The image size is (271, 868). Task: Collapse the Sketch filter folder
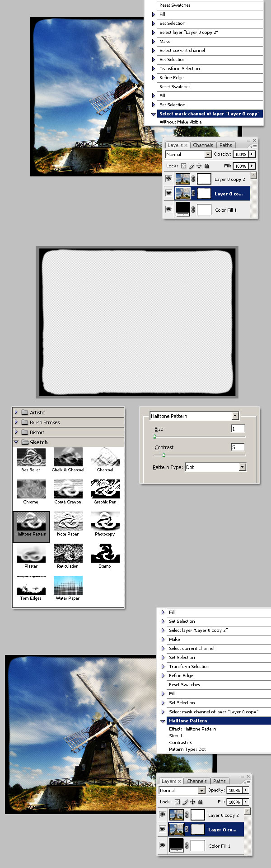(16, 442)
